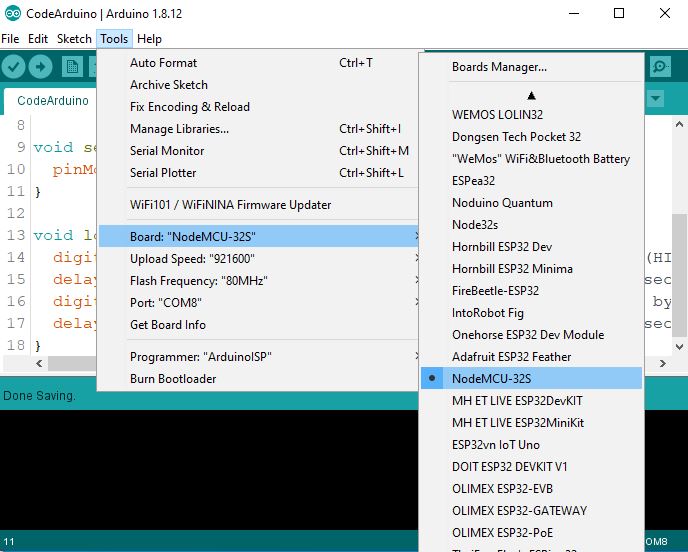Click Burn Bootloader
This screenshot has height=552, width=688.
pyautogui.click(x=258, y=378)
